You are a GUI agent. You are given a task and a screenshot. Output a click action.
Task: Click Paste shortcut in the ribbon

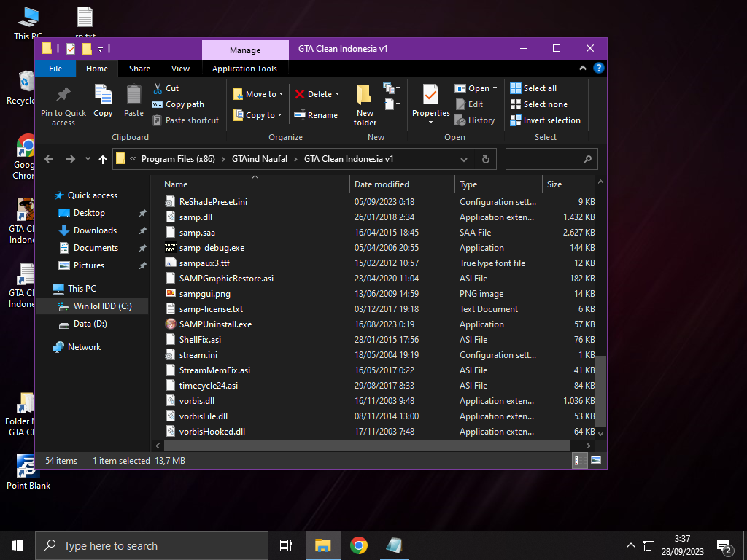tap(185, 120)
